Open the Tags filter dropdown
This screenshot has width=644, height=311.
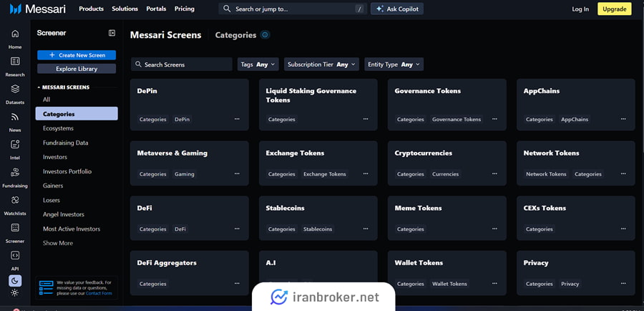(258, 64)
